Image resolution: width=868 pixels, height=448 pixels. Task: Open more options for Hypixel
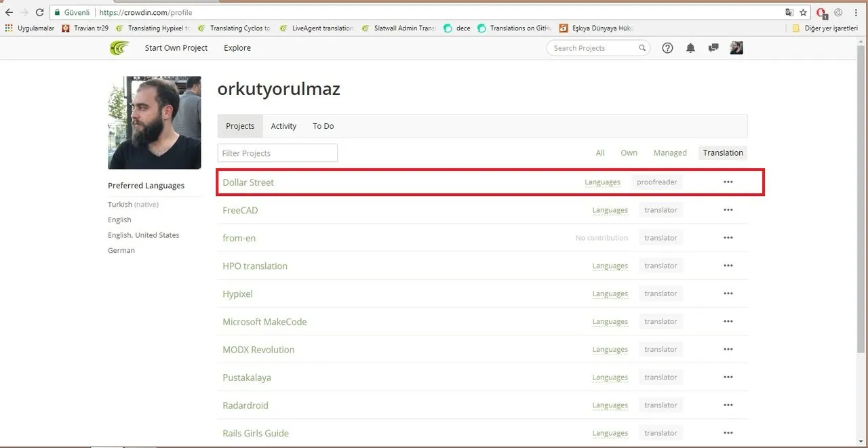click(x=728, y=293)
